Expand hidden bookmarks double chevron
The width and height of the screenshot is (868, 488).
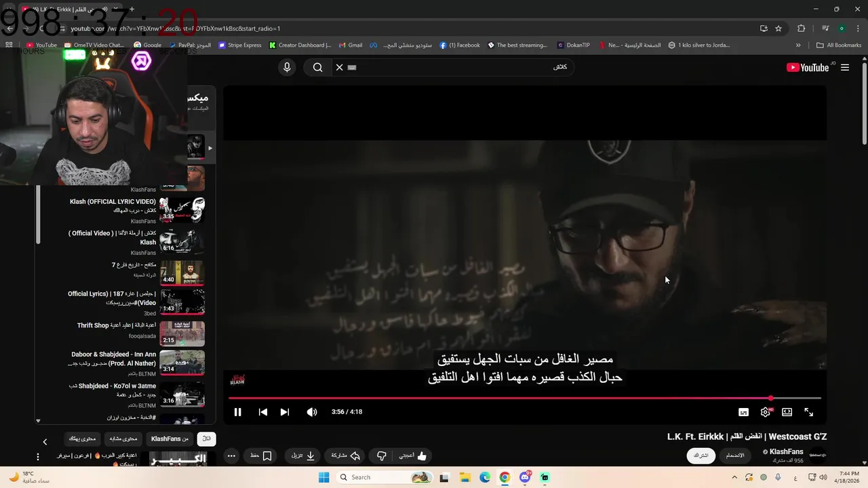[x=798, y=45]
